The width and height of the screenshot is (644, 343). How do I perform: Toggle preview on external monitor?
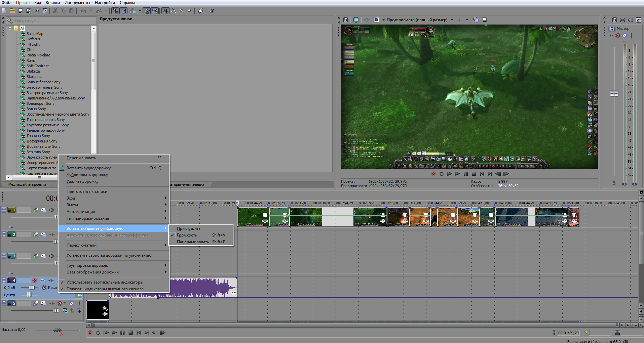(356, 20)
